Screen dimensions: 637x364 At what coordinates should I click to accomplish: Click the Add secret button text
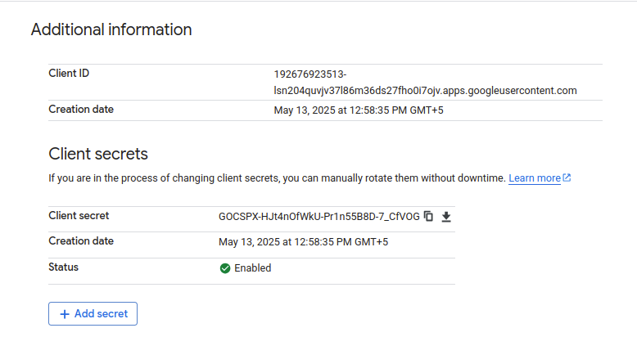[x=102, y=313]
